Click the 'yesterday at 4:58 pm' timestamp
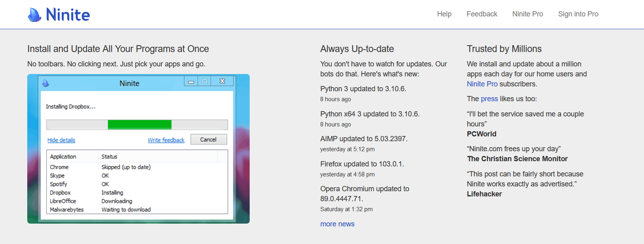This screenshot has width=644, height=244. [x=347, y=174]
